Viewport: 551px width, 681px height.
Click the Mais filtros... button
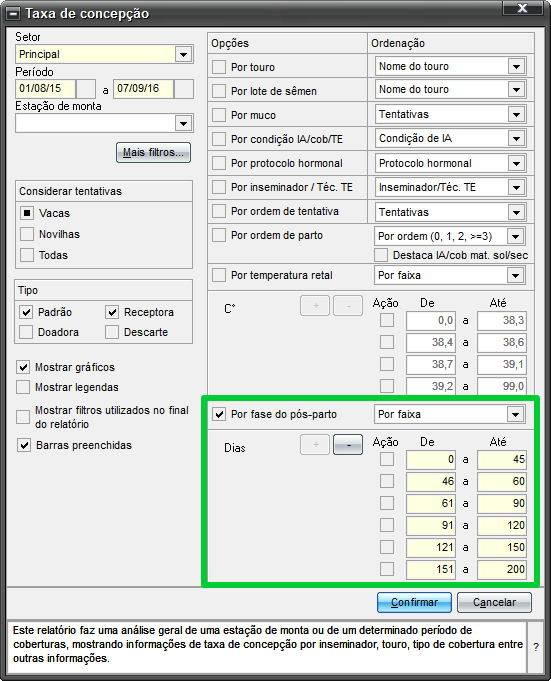coord(153,152)
